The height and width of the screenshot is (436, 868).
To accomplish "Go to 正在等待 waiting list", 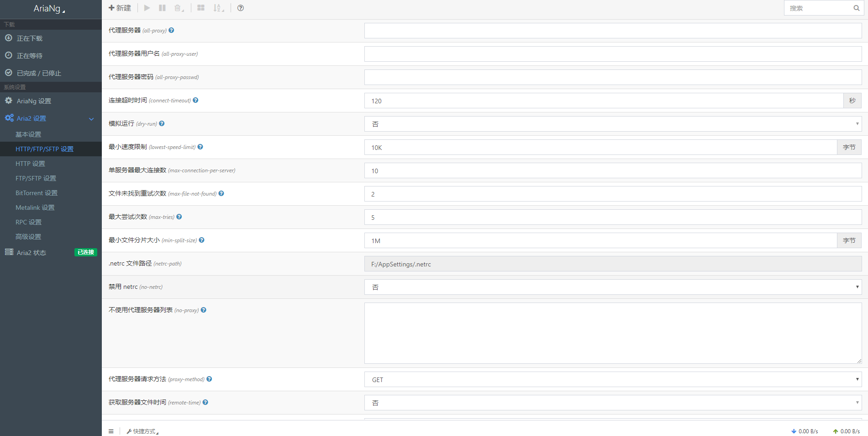I will point(51,56).
